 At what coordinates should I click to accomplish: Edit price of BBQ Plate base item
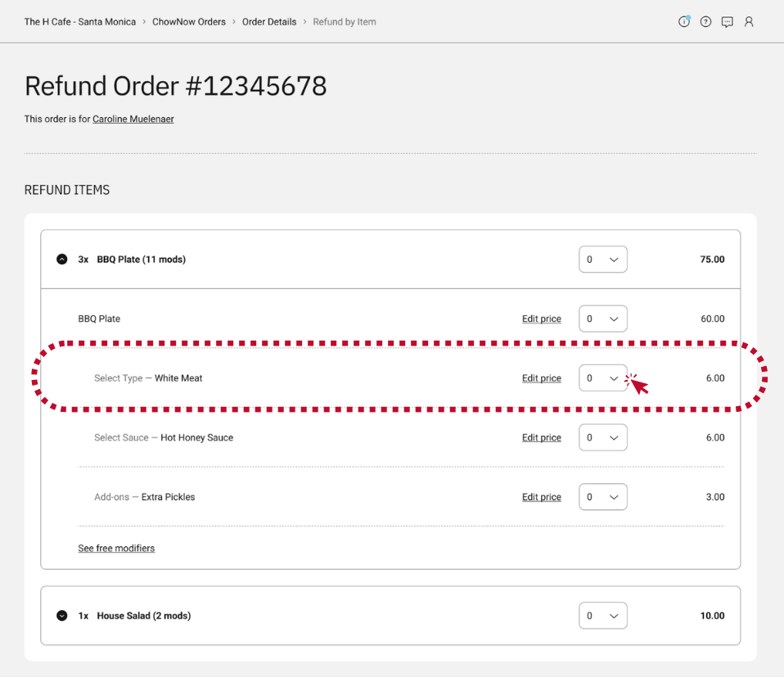[x=542, y=319]
